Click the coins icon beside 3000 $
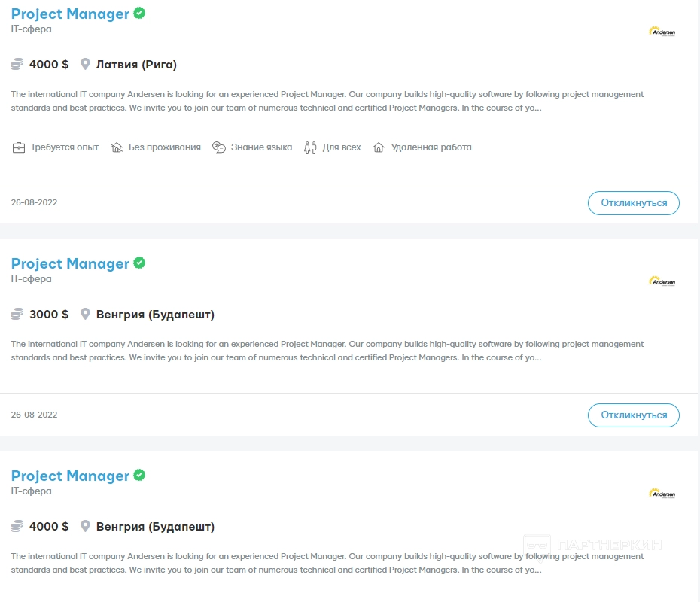 click(17, 315)
